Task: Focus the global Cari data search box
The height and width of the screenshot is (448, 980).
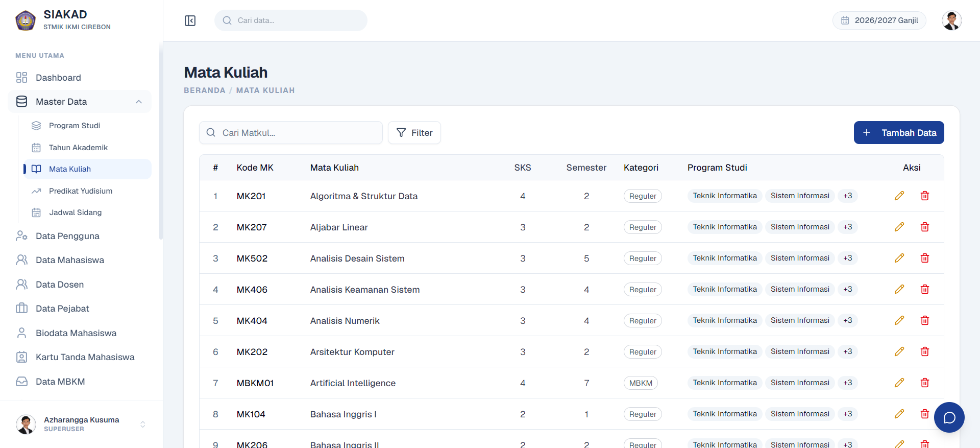Action: (291, 20)
